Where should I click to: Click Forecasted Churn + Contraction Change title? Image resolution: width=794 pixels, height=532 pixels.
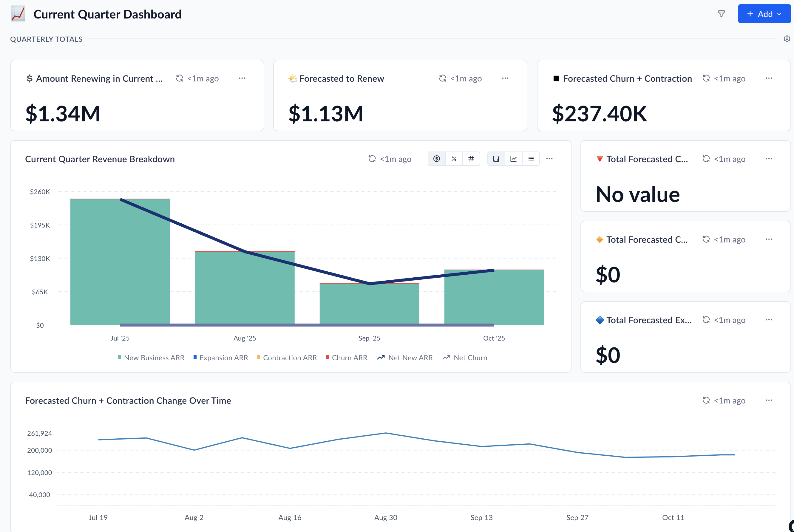pyautogui.click(x=128, y=400)
